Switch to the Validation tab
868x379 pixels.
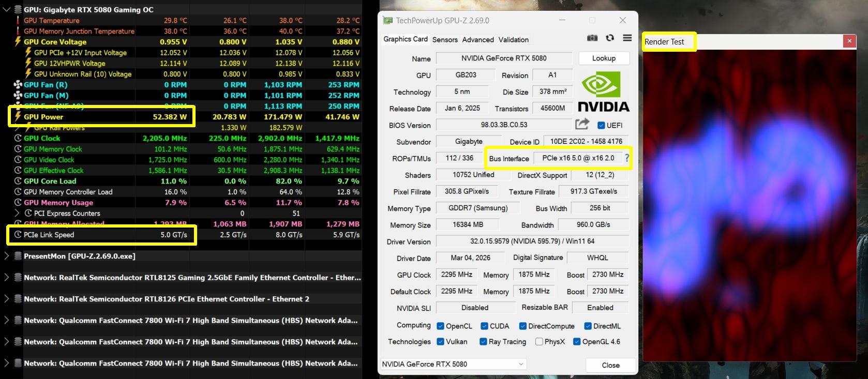coord(514,40)
